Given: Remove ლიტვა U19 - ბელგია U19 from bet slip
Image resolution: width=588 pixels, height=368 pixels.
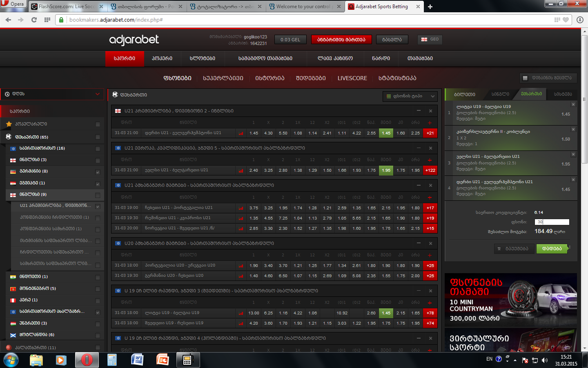Looking at the screenshot, I should point(573,105).
